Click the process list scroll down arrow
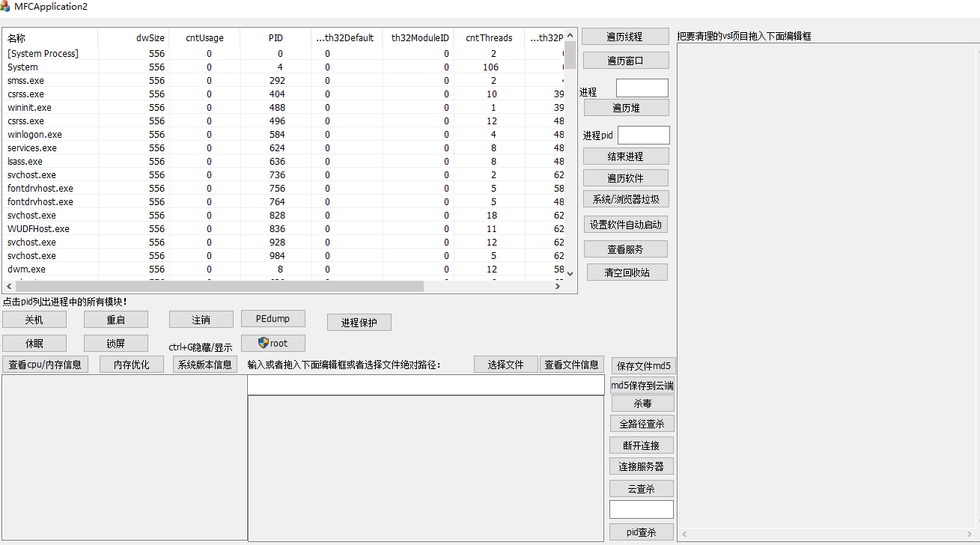980x545 pixels. click(570, 274)
